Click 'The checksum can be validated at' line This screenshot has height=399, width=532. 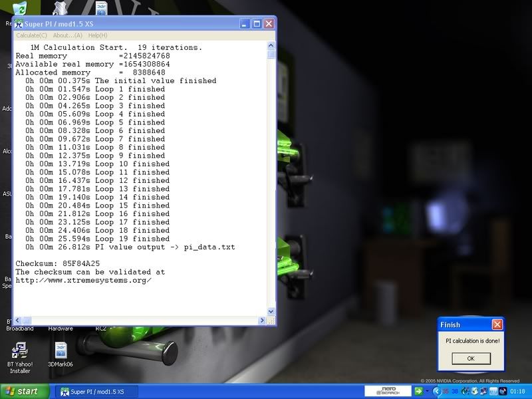pos(90,272)
